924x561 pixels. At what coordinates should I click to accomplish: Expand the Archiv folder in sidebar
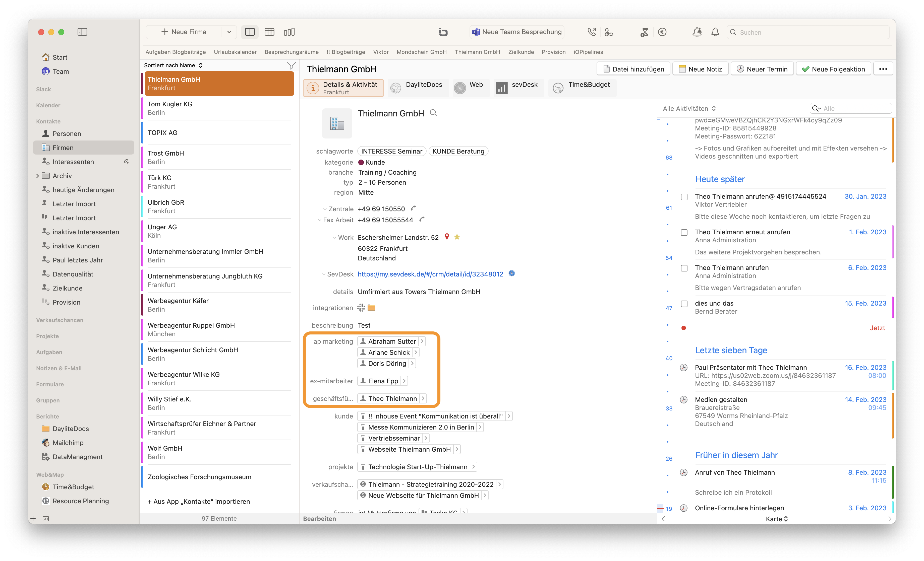coord(37,176)
